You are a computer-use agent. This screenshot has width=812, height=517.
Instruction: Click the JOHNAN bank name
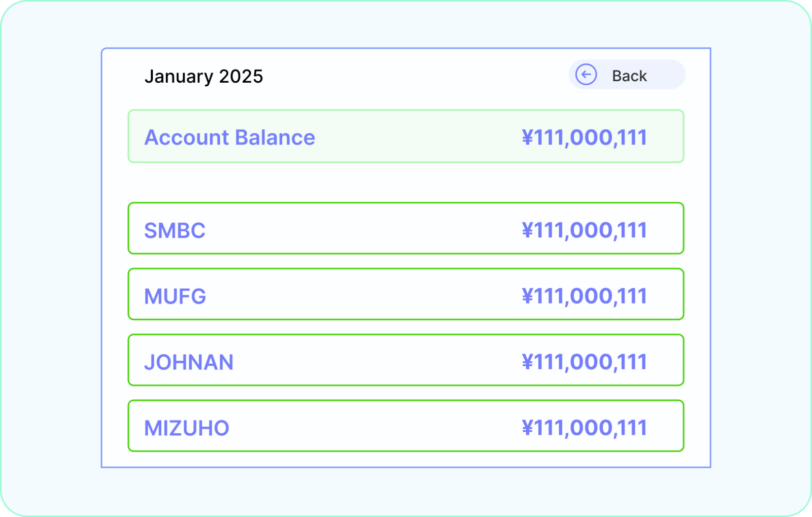(x=189, y=363)
